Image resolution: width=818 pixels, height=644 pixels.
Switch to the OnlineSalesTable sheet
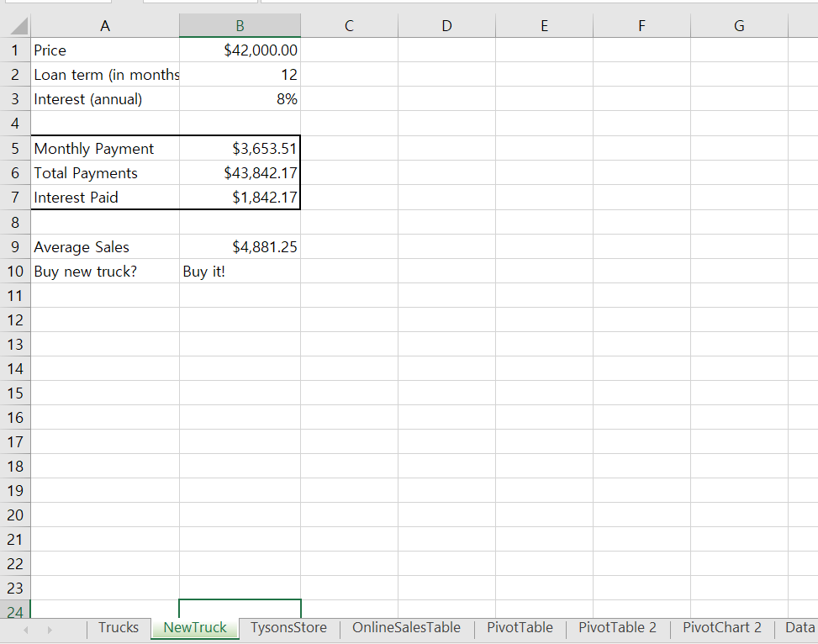[x=406, y=627]
